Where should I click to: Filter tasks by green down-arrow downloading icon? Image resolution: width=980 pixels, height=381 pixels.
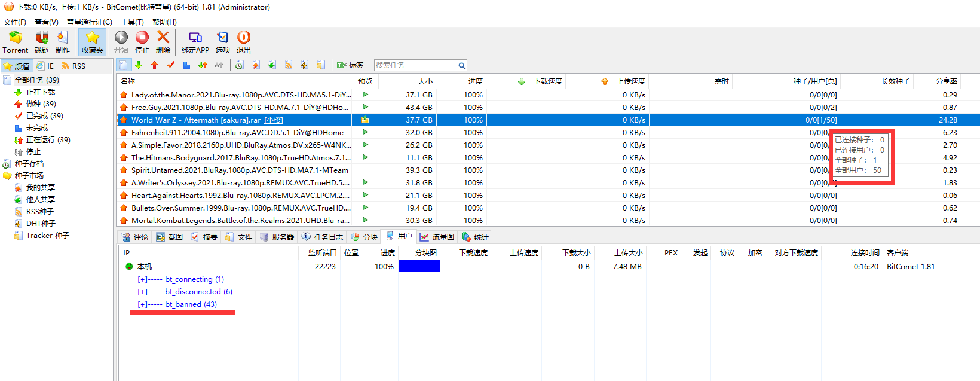(x=139, y=65)
